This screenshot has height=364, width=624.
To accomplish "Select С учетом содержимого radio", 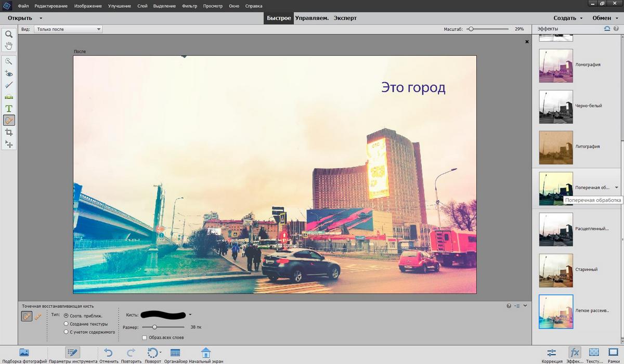I will click(x=66, y=331).
